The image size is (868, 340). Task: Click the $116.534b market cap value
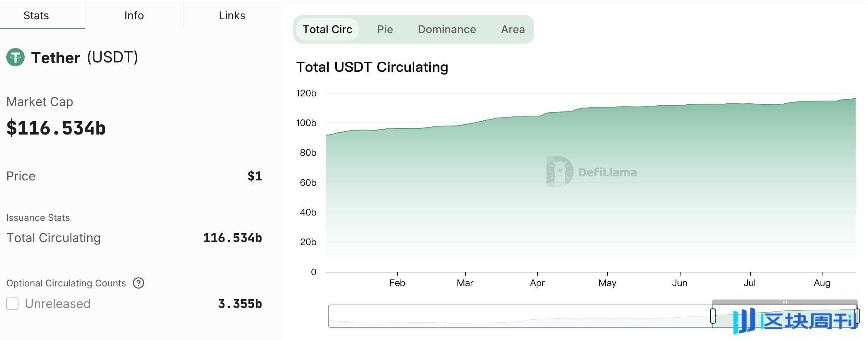coord(56,128)
